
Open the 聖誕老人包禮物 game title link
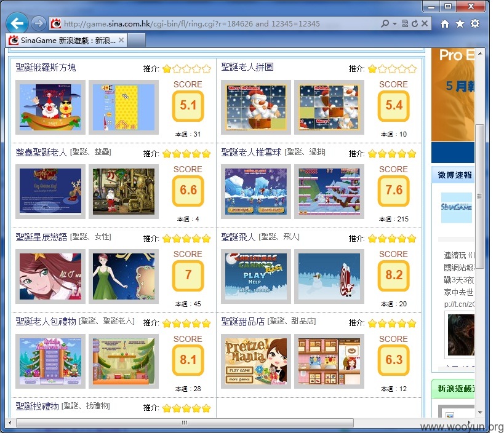(x=46, y=321)
